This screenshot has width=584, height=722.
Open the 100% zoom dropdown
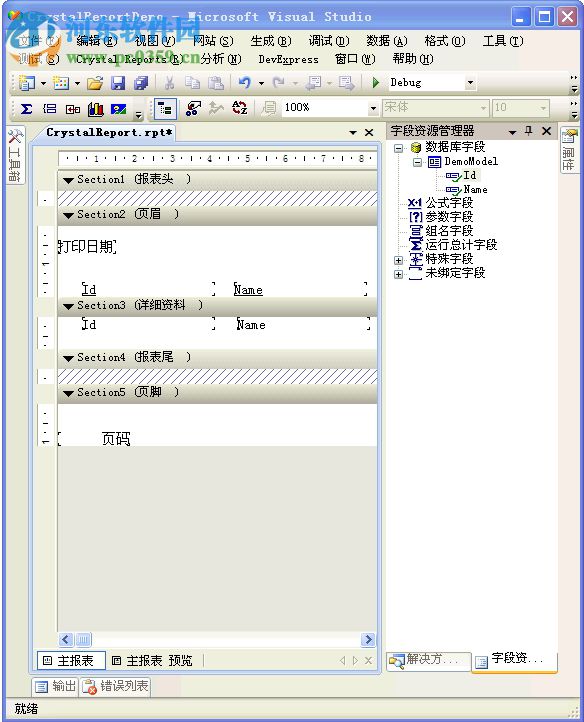coord(374,109)
